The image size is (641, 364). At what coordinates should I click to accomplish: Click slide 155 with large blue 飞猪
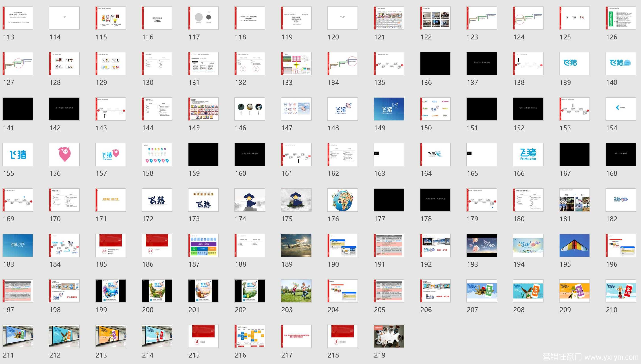point(18,155)
